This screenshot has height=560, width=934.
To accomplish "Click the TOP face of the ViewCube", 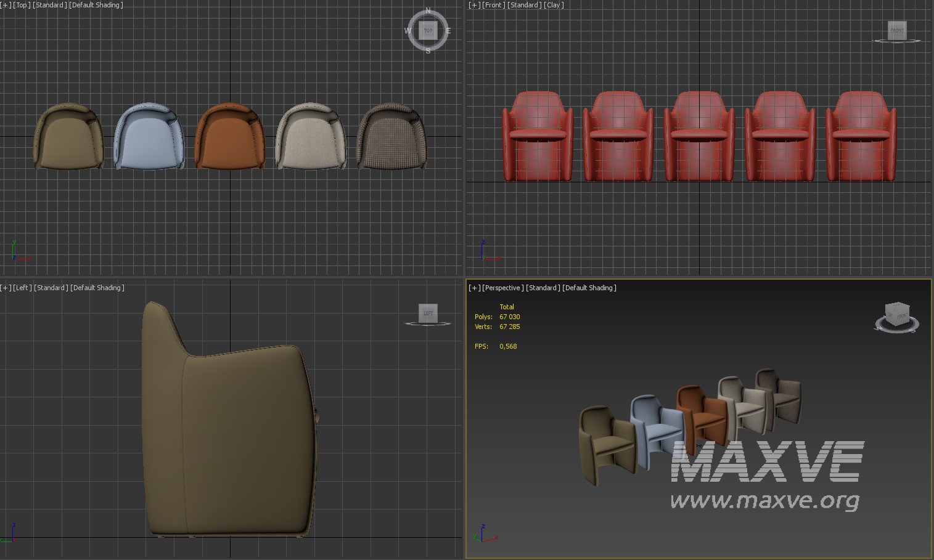I will click(x=428, y=30).
